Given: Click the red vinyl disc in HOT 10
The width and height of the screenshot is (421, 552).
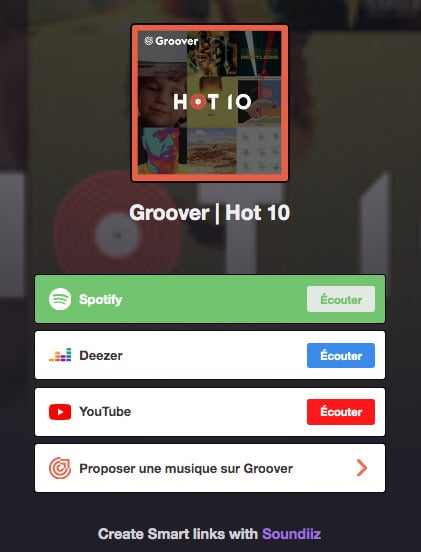Looking at the screenshot, I should 198,102.
